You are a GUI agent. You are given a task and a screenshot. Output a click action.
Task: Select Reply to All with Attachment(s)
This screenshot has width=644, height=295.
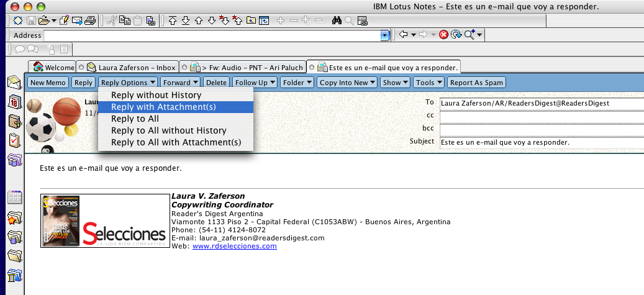pos(175,143)
